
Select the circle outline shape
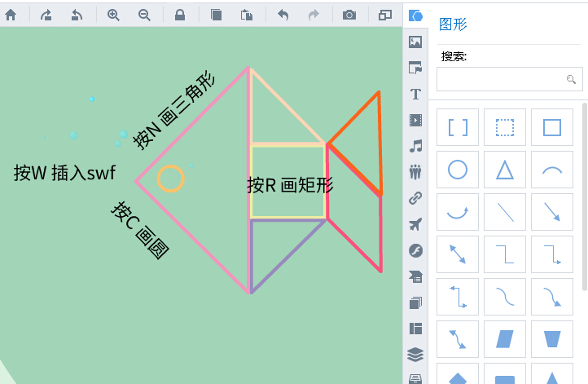tap(458, 170)
